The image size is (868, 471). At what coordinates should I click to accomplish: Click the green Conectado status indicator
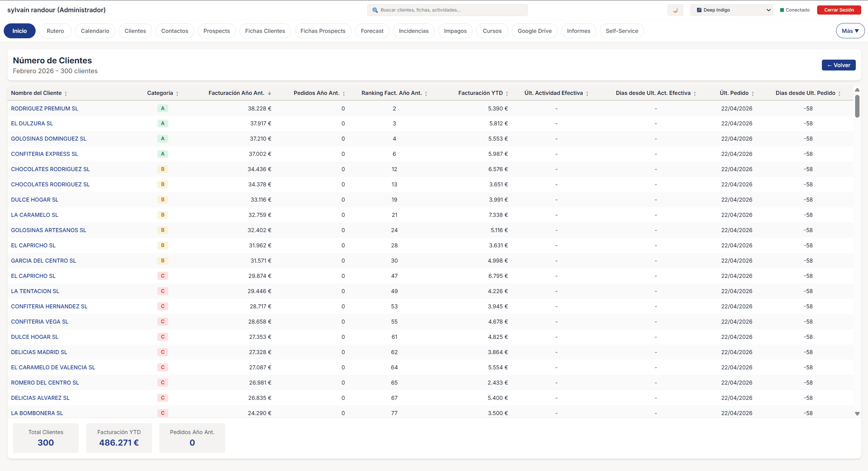[x=782, y=10]
